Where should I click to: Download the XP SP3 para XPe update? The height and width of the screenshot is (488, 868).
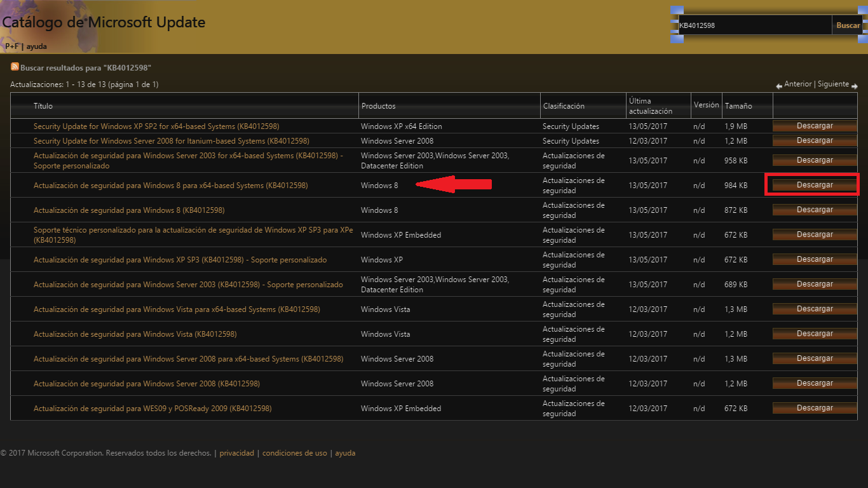click(815, 234)
